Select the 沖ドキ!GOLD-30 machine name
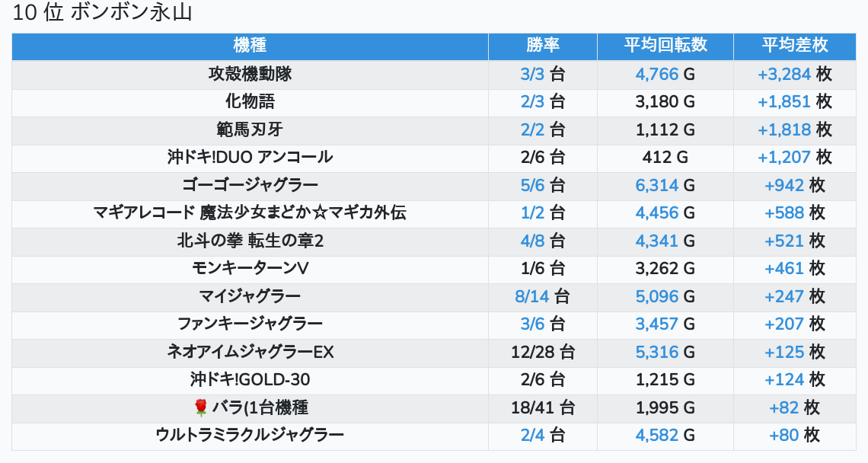868x463 pixels. tap(250, 380)
